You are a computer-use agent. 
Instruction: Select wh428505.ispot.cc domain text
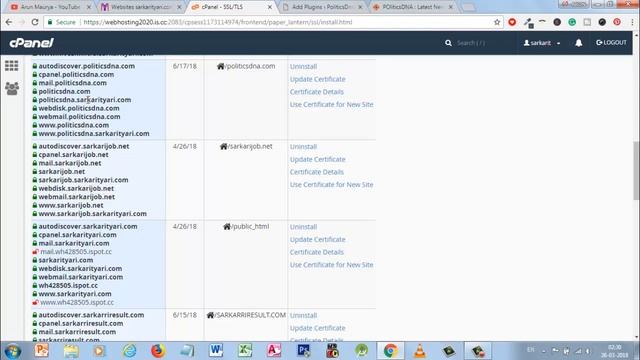pyautogui.click(x=68, y=285)
